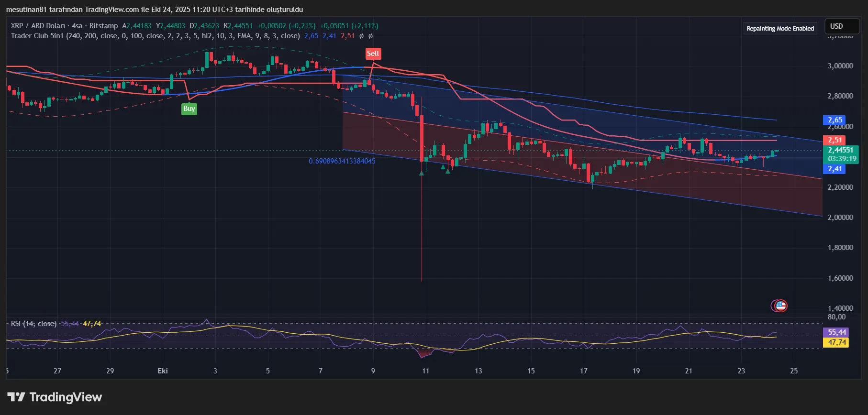The image size is (868, 415).
Task: Click the TradingView logo at bottom-left
Action: click(x=55, y=397)
